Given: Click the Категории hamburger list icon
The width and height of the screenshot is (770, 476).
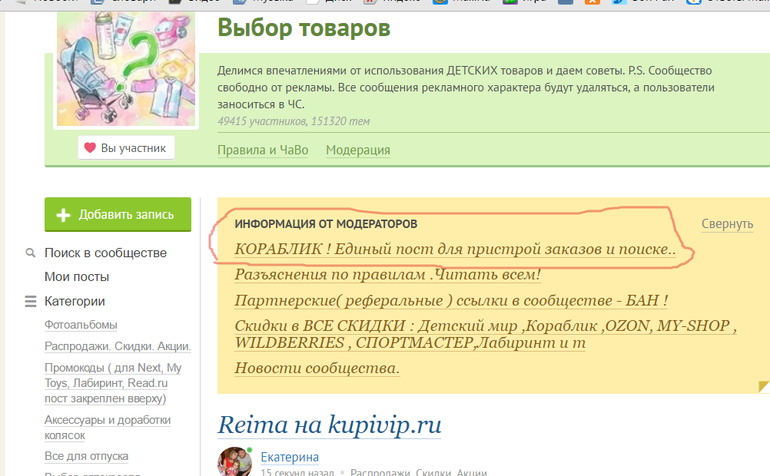Looking at the screenshot, I should tap(30, 302).
